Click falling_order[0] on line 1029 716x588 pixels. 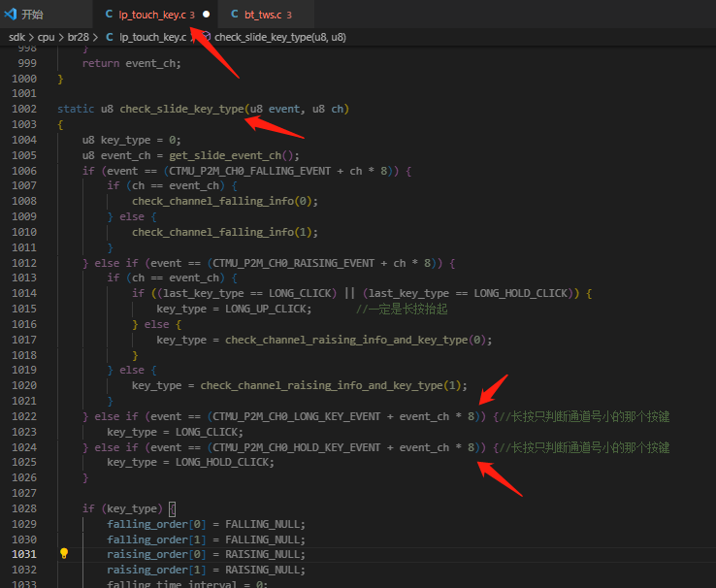[x=156, y=525]
